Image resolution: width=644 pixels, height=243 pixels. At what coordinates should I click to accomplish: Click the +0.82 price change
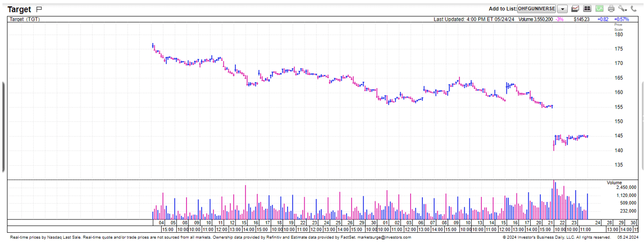603,19
